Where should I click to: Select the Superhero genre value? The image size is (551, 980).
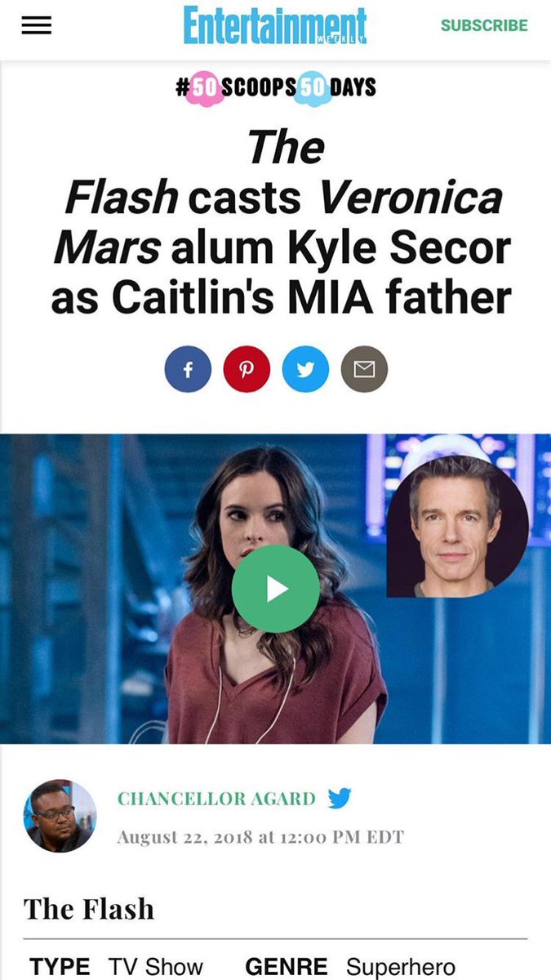click(401, 967)
